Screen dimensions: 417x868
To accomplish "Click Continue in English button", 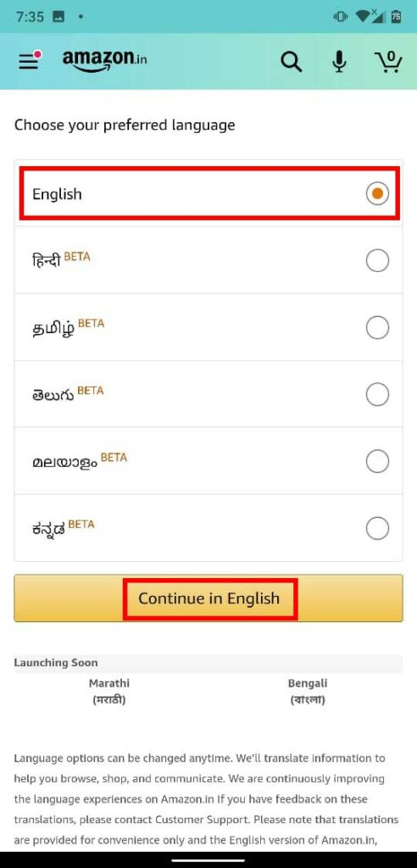I will pos(208,598).
